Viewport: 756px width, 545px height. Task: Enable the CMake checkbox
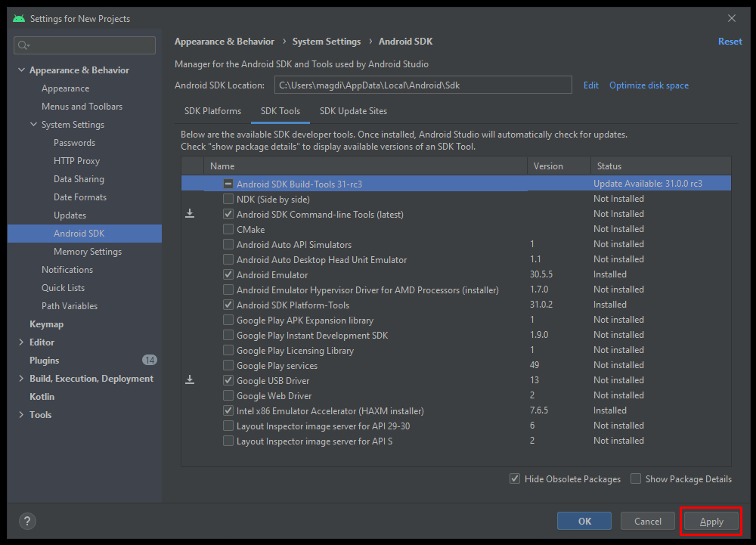(228, 229)
